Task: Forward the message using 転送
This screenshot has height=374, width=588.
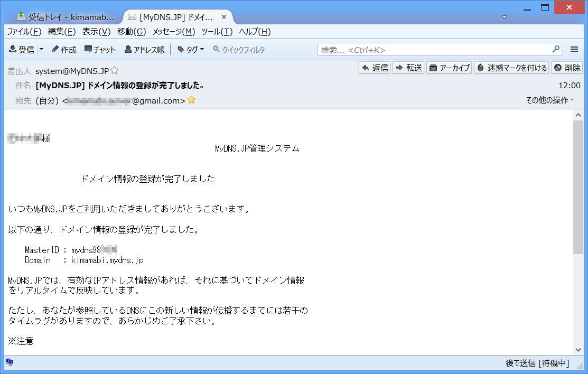Action: pyautogui.click(x=408, y=68)
